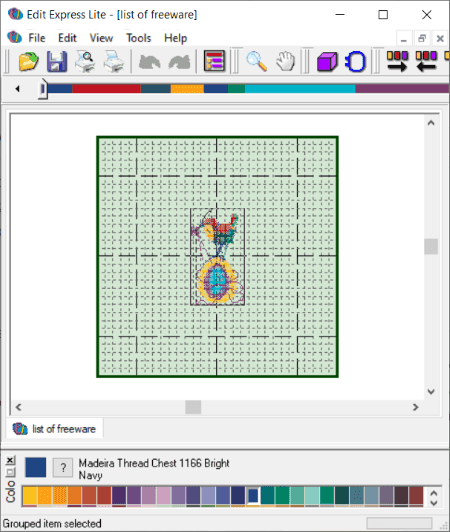Select the red block in the color bar
450x532 pixels.
point(106,89)
